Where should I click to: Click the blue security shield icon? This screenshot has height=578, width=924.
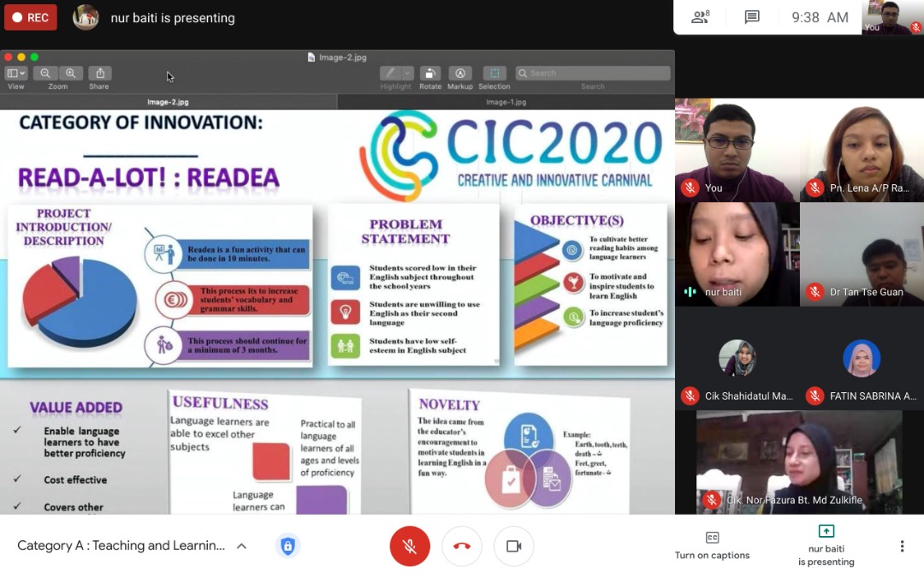[287, 546]
